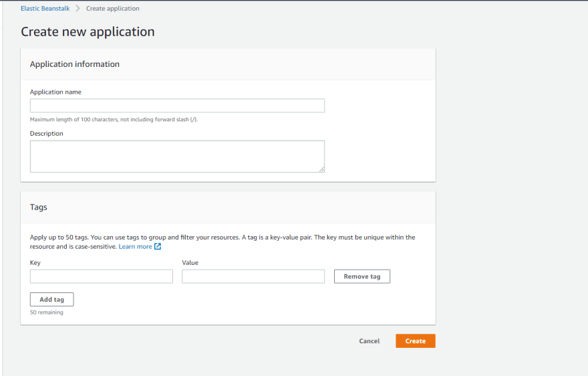
Task: Focus the tag Key input field
Action: [102, 276]
